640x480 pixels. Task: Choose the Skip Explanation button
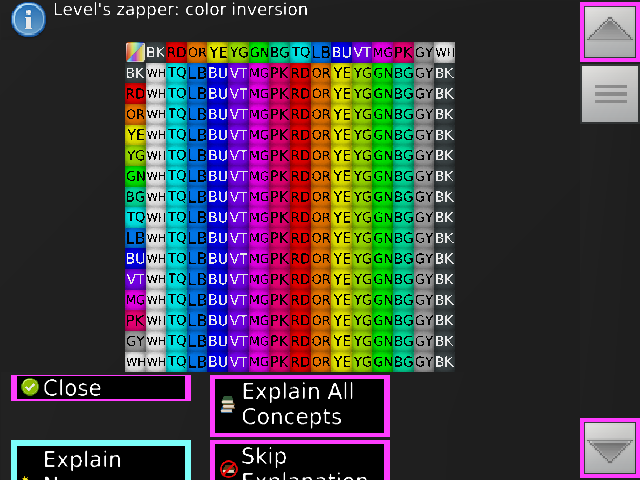click(x=299, y=462)
